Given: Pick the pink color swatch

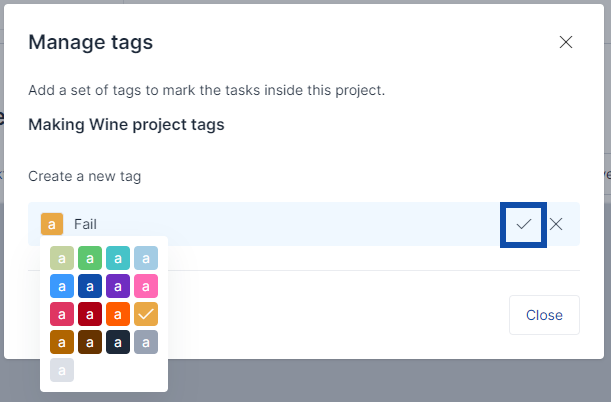Looking at the screenshot, I should (146, 286).
